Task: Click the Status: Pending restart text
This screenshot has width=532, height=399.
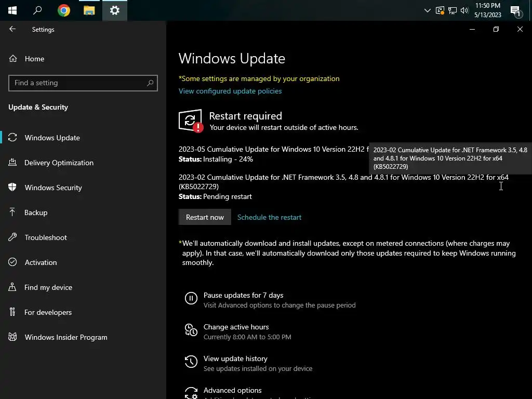Action: [215, 196]
